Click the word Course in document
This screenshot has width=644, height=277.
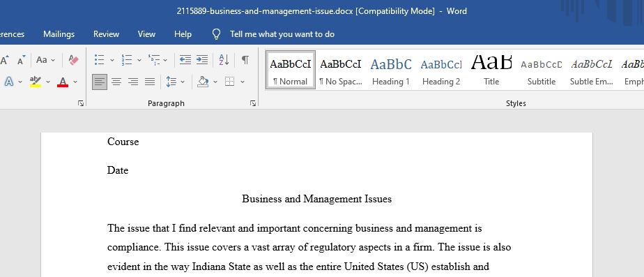(123, 142)
